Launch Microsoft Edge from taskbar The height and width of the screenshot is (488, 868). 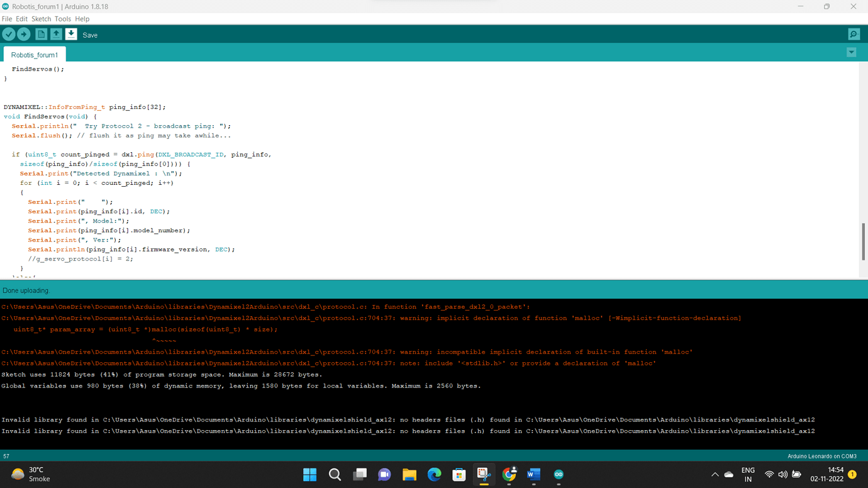(434, 475)
